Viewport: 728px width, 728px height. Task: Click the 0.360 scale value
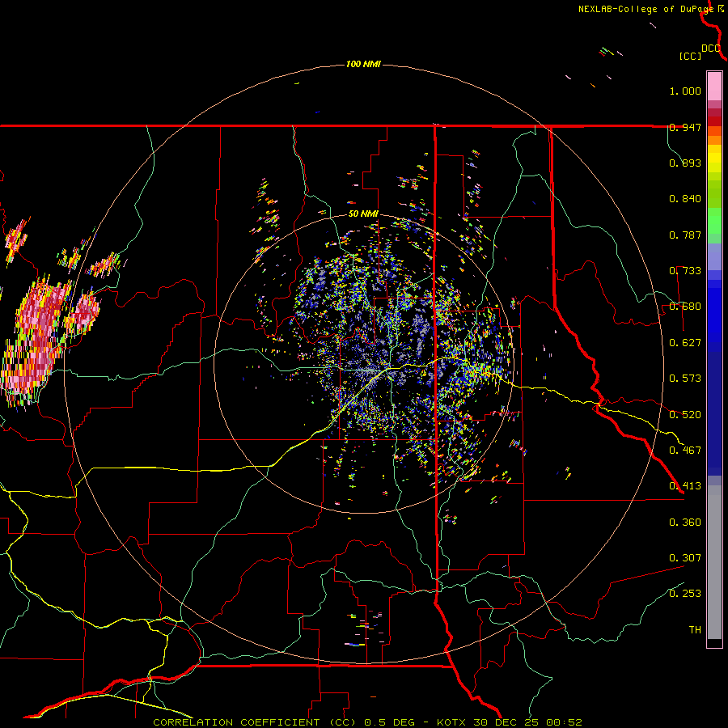(685, 523)
